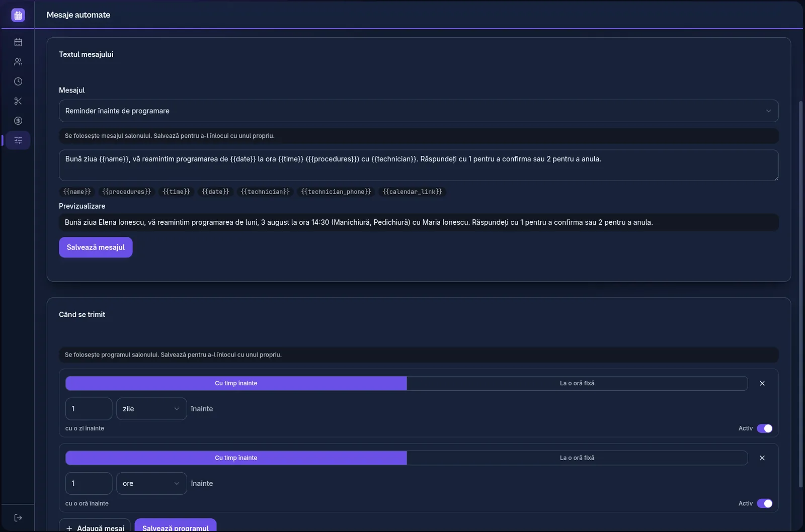This screenshot has height=532, width=805.
Task: Click the page vertical scrollbar
Action: point(801,294)
